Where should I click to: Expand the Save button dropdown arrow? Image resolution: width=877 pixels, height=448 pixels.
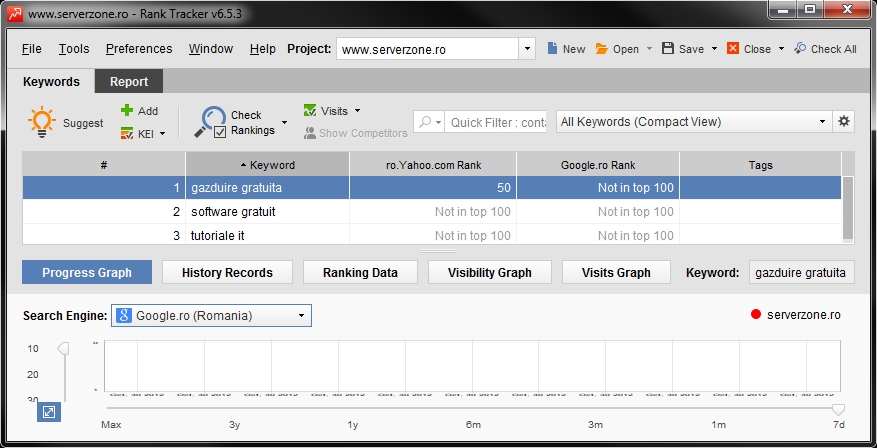[714, 49]
